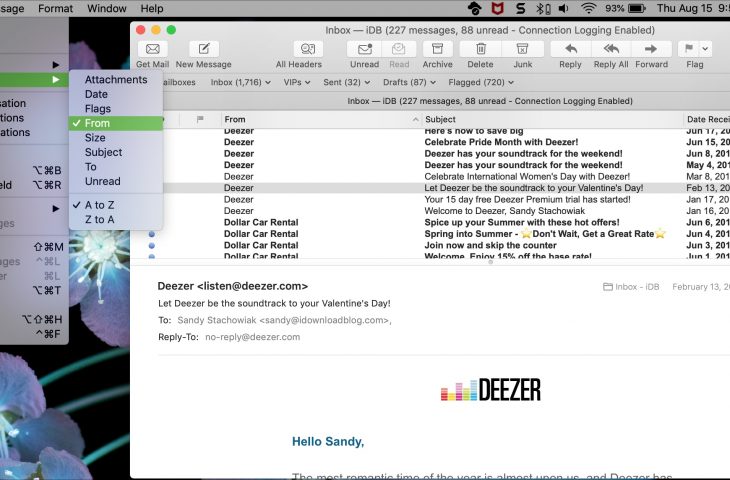The width and height of the screenshot is (730, 480).
Task: Open the Wi-Fi status menu
Action: click(x=588, y=8)
